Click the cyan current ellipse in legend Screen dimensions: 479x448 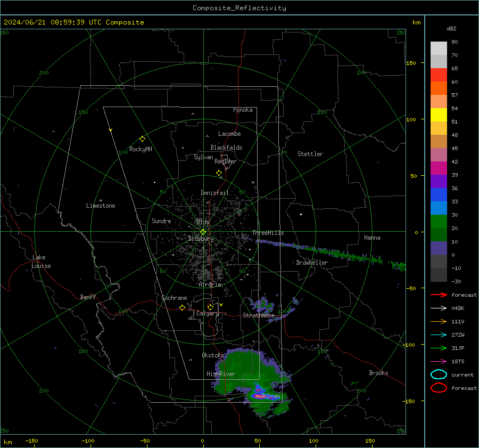[x=439, y=374]
